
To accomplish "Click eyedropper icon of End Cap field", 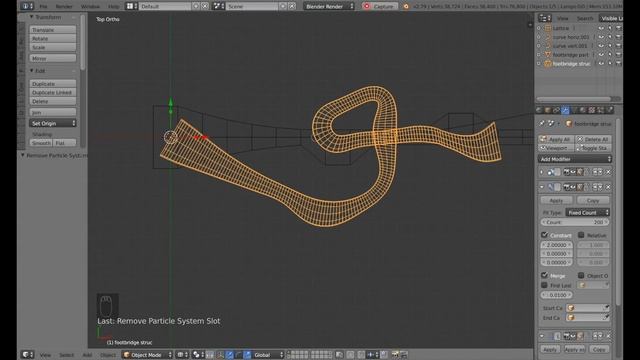I will coord(607,317).
